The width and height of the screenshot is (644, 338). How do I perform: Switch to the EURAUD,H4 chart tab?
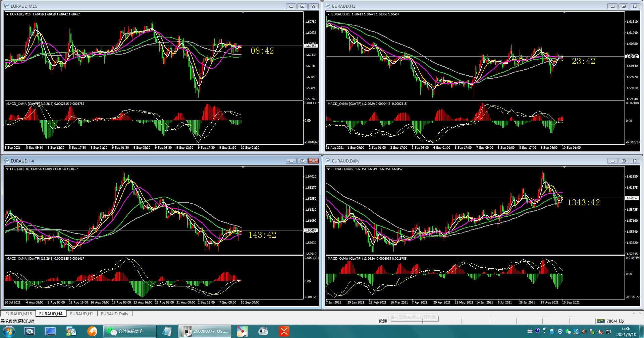51,314
